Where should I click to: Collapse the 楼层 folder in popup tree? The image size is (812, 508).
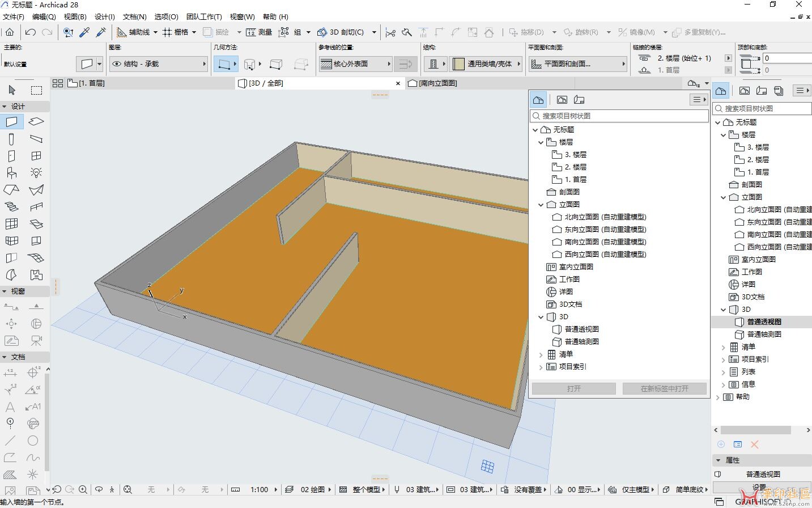(x=541, y=142)
